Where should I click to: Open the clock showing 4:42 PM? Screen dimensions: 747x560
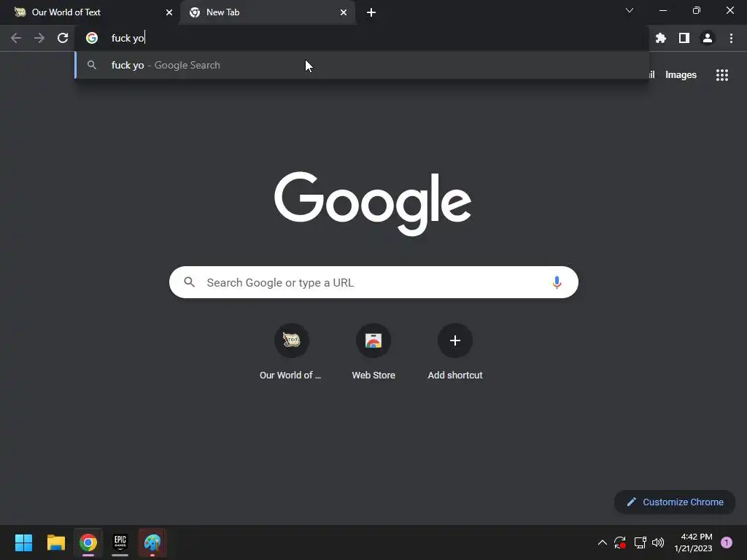click(x=693, y=542)
